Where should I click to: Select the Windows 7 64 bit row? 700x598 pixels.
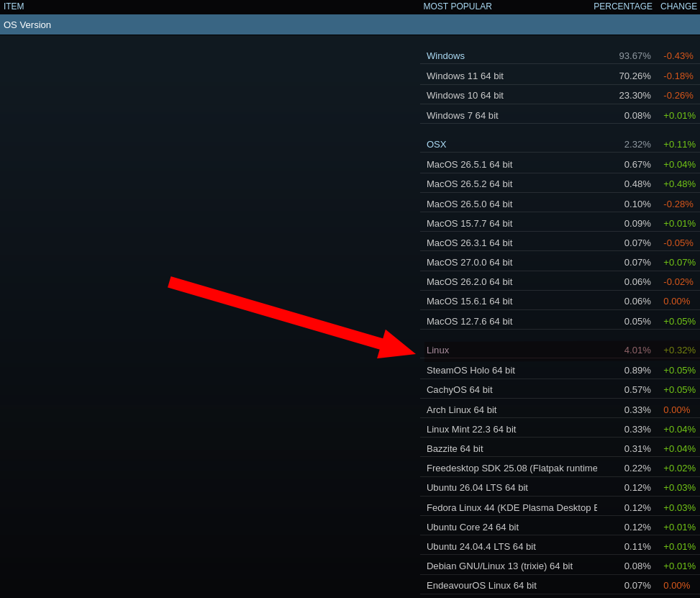pyautogui.click(x=560, y=115)
